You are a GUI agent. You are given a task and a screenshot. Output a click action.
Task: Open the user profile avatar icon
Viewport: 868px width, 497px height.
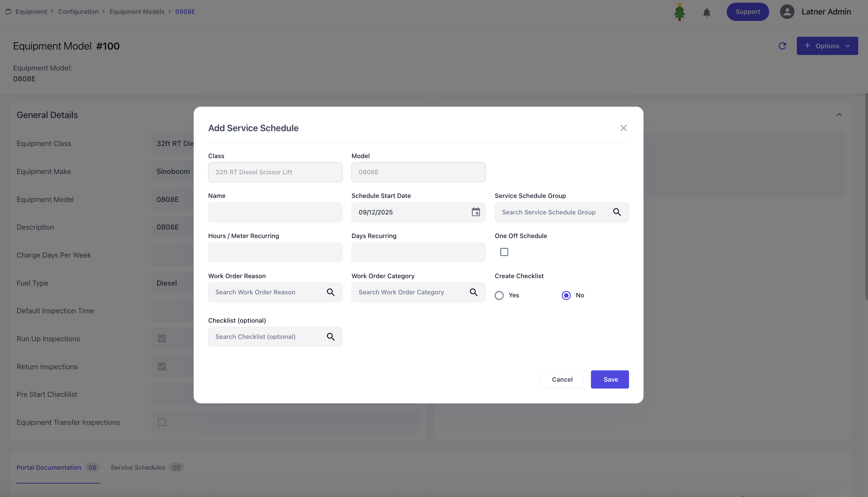pyautogui.click(x=787, y=11)
